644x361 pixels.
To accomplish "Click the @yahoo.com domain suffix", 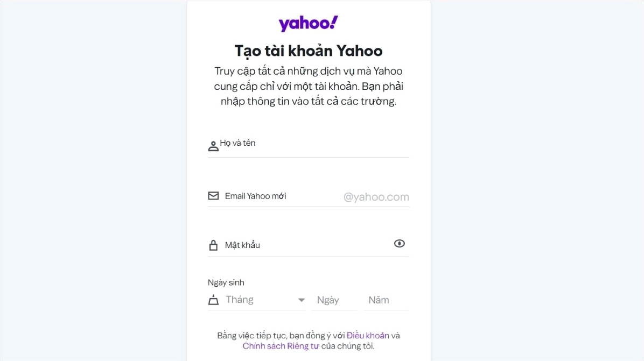I will click(376, 196).
